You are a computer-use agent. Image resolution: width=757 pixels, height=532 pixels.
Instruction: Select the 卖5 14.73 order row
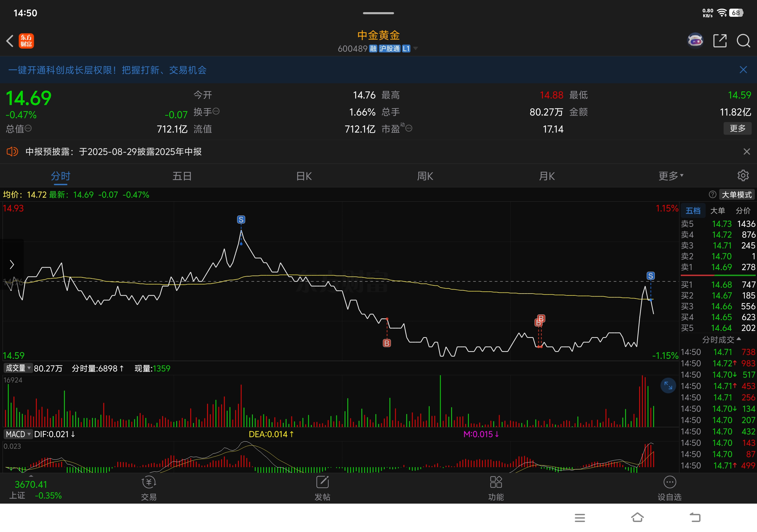(718, 224)
